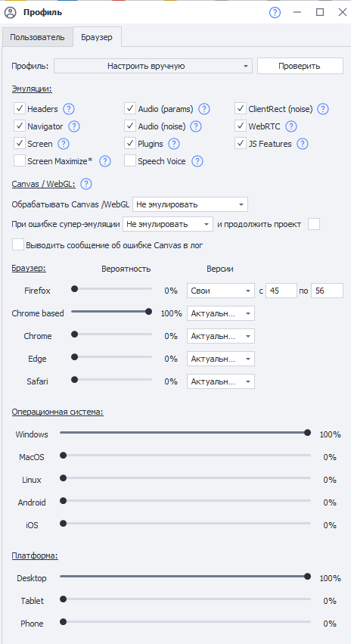Select the 'Браузер' tab

point(97,37)
